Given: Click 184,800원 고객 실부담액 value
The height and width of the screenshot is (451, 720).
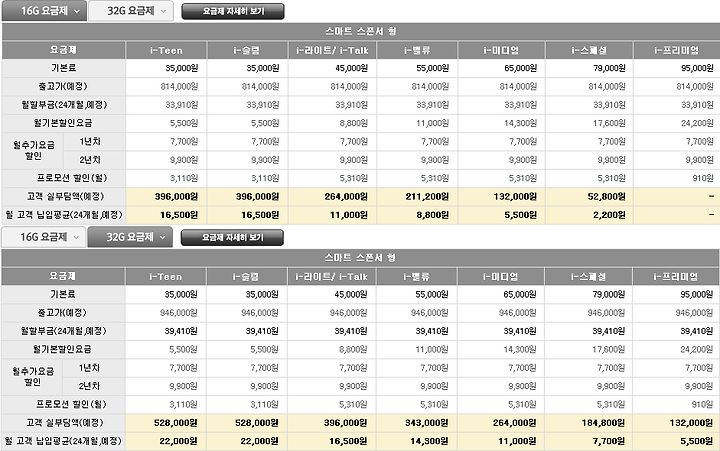Looking at the screenshot, I should (x=603, y=423).
